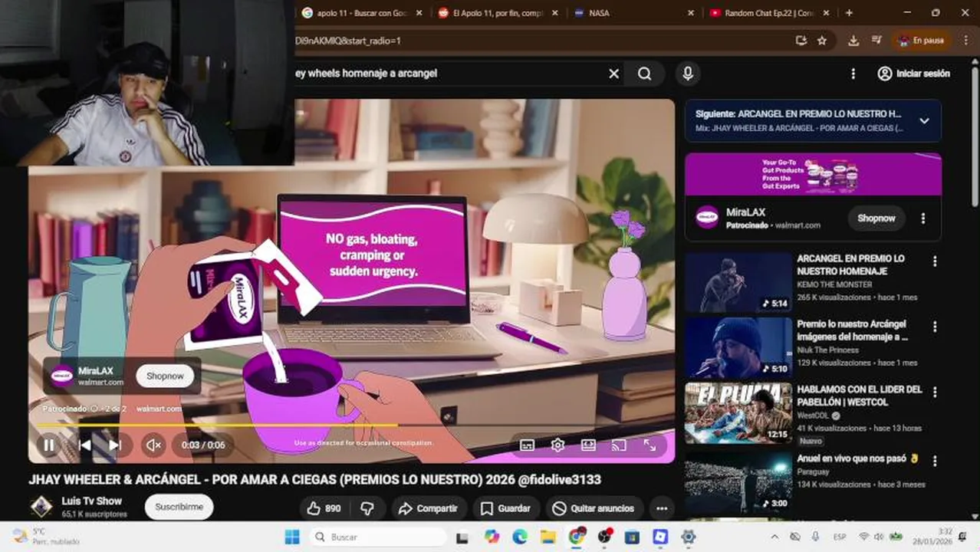The width and height of the screenshot is (980, 552).
Task: Open options for sidebar MiraLAX ad
Action: click(x=922, y=219)
